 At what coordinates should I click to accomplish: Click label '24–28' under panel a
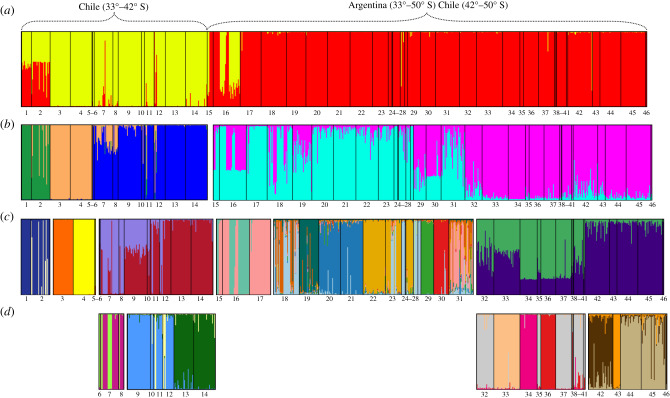click(x=397, y=113)
